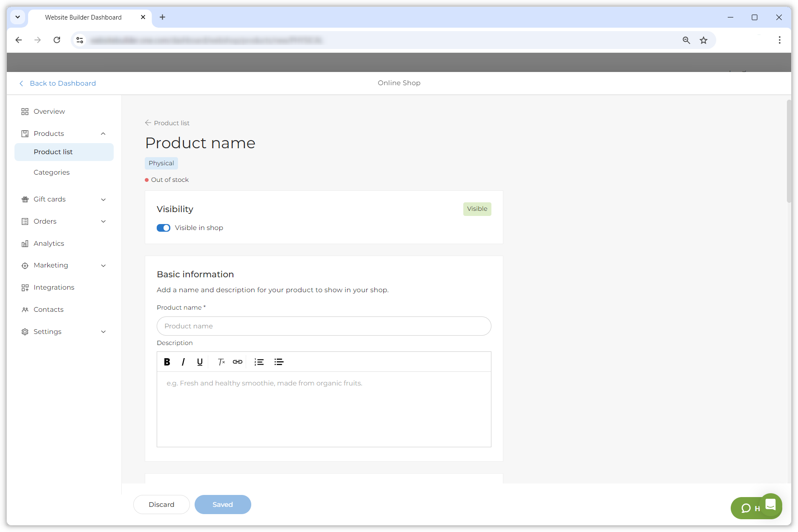798x532 pixels.
Task: Underline text in description editor
Action: (200, 362)
